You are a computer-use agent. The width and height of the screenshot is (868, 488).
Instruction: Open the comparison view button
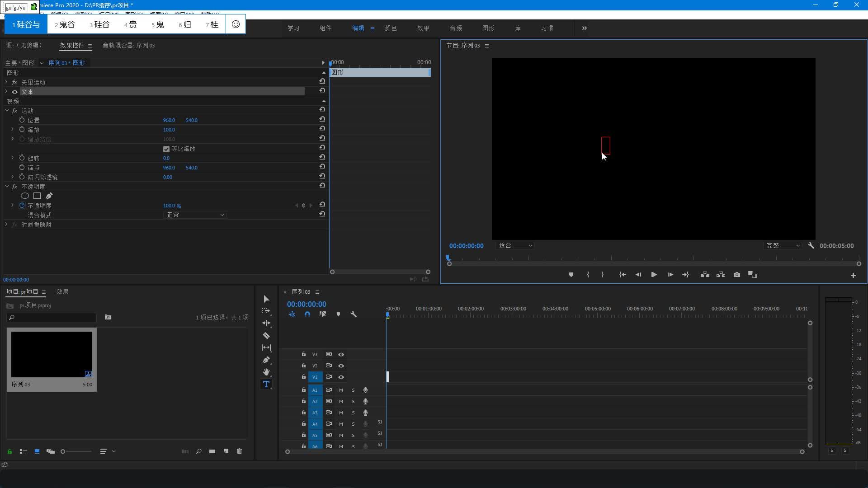[x=753, y=275]
